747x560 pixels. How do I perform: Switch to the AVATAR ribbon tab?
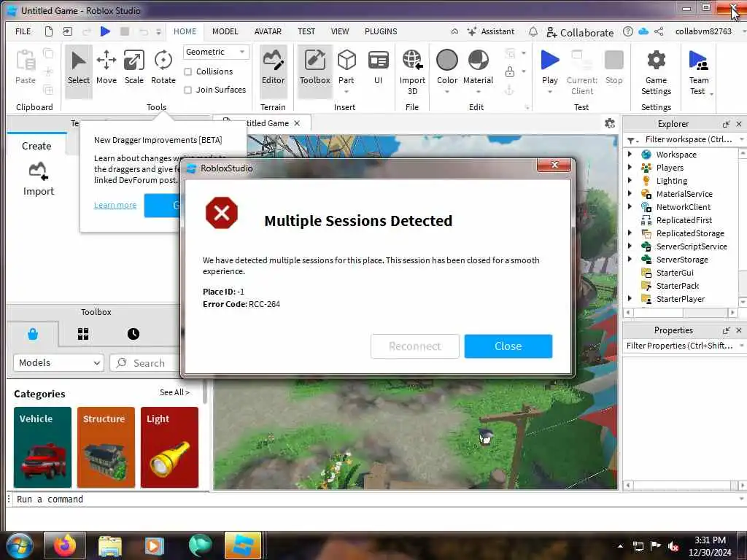click(x=268, y=31)
